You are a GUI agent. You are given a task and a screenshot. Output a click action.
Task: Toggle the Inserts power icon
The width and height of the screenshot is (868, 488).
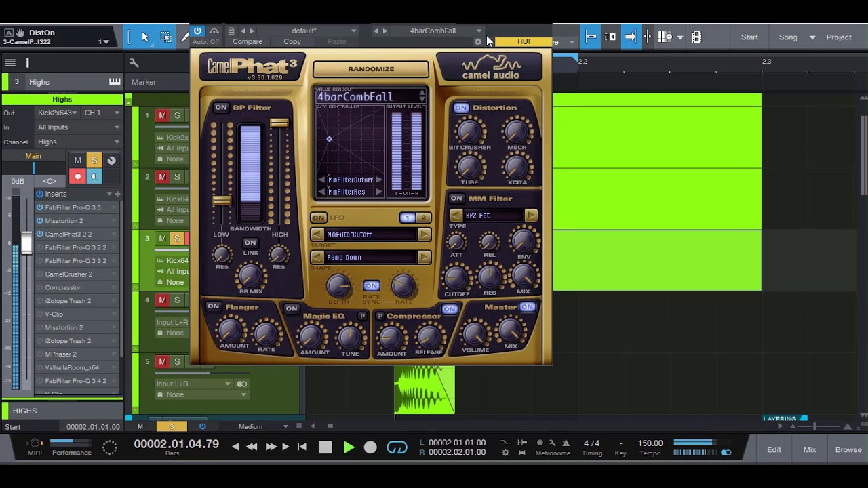(x=40, y=194)
